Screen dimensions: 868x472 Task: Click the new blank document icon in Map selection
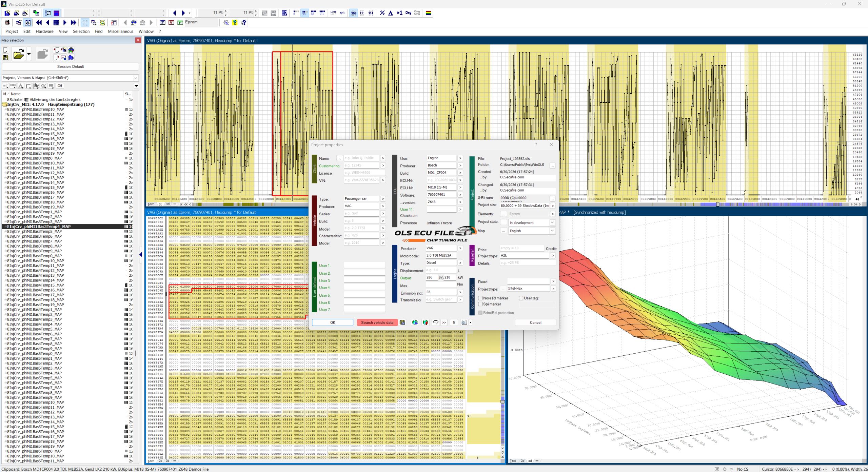5,50
